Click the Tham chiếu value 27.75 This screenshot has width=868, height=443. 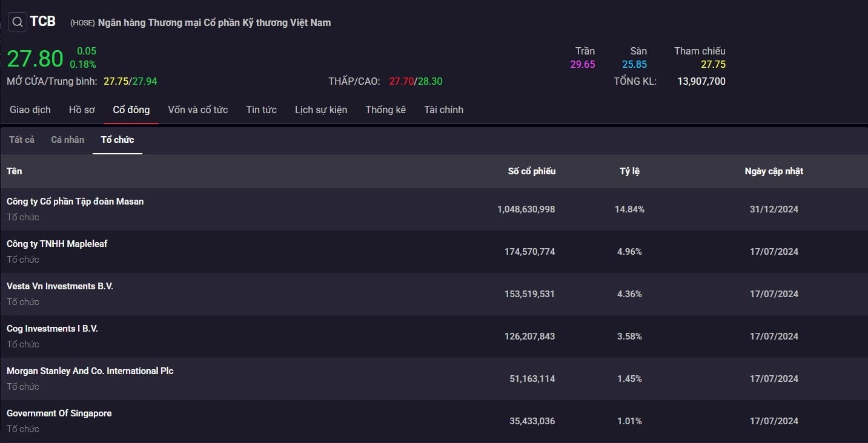click(x=713, y=64)
